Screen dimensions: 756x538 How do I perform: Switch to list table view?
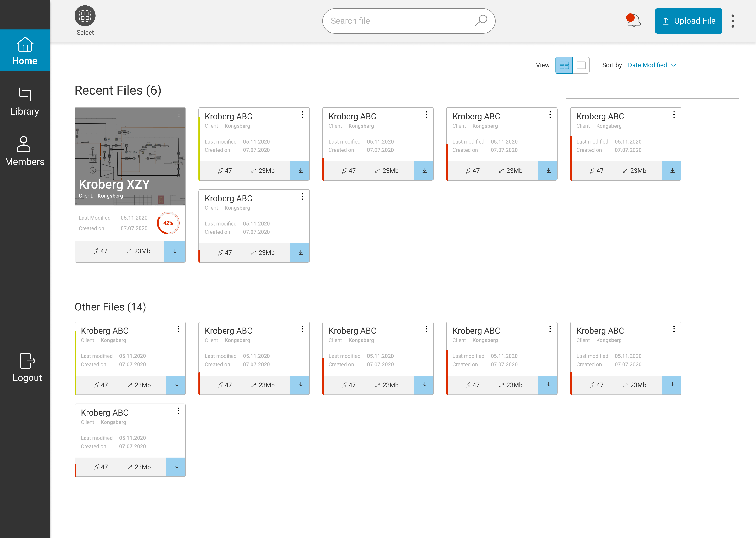coord(581,65)
